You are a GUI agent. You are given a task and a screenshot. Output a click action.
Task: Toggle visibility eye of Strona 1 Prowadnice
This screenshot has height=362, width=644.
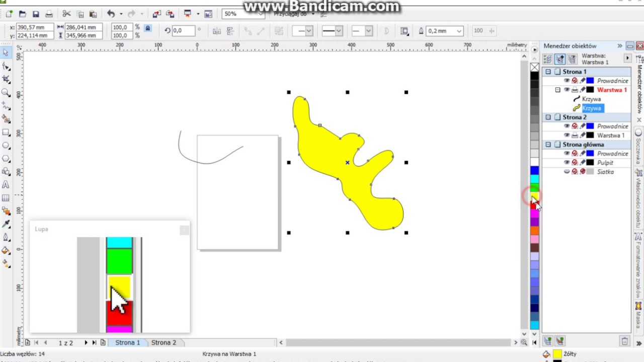pyautogui.click(x=567, y=80)
